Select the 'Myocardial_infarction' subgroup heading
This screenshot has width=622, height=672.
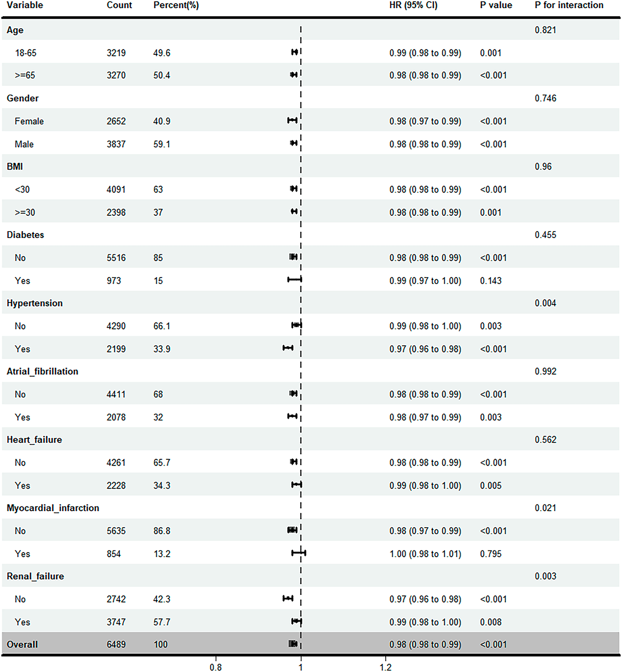53,508
